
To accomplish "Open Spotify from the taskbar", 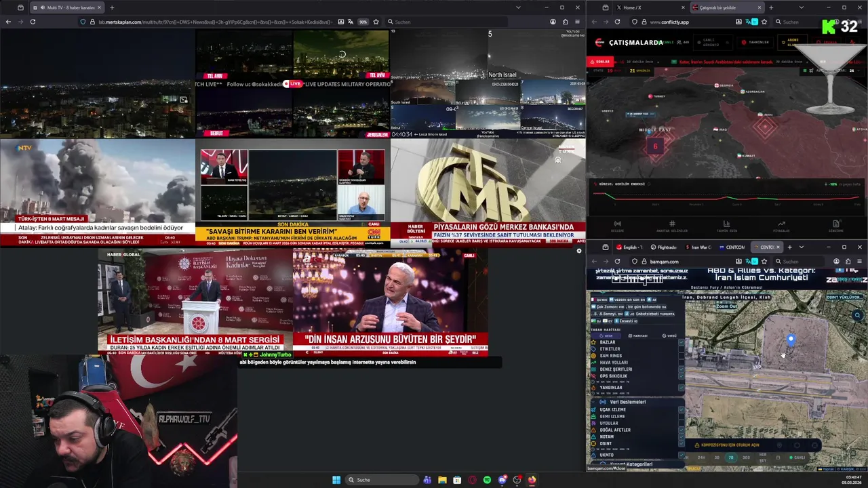I will [x=487, y=480].
